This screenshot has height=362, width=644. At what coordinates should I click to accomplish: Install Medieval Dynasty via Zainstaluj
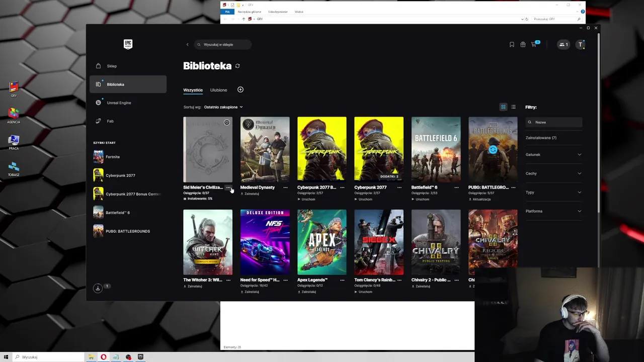[250, 194]
